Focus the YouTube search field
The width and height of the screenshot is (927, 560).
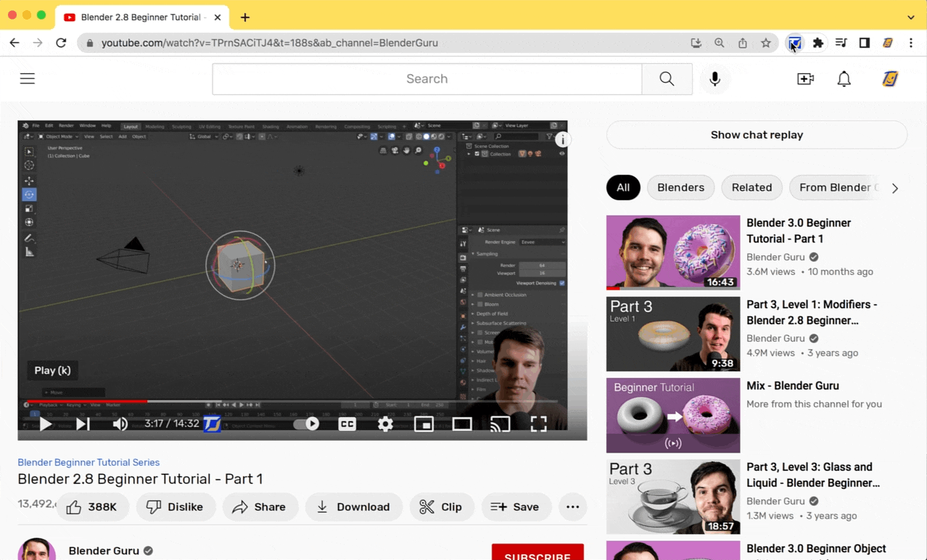pyautogui.click(x=427, y=78)
